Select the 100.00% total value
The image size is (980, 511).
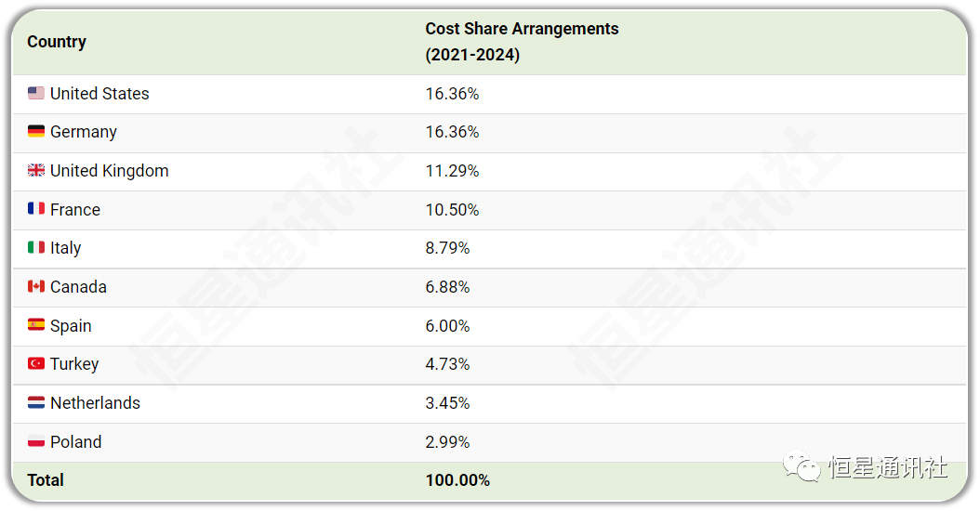click(457, 480)
